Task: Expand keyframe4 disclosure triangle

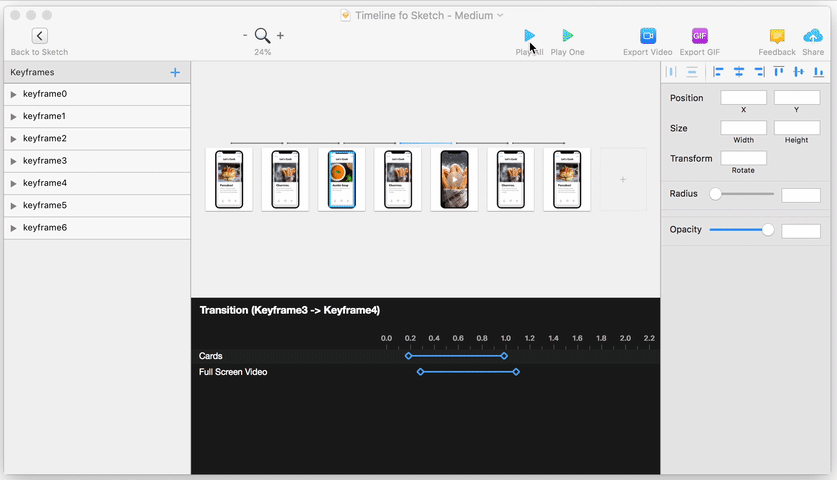Action: [x=13, y=184]
